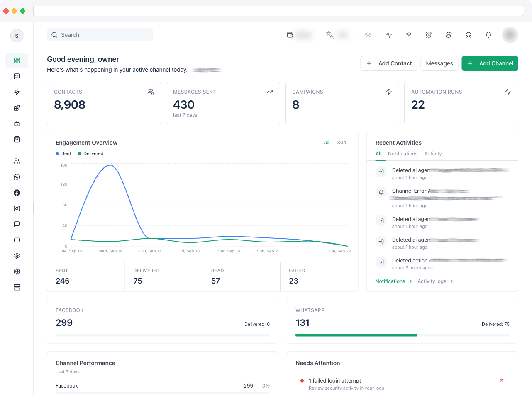This screenshot has width=532, height=395.
Task: Click the green Add Channel button
Action: coord(490,63)
